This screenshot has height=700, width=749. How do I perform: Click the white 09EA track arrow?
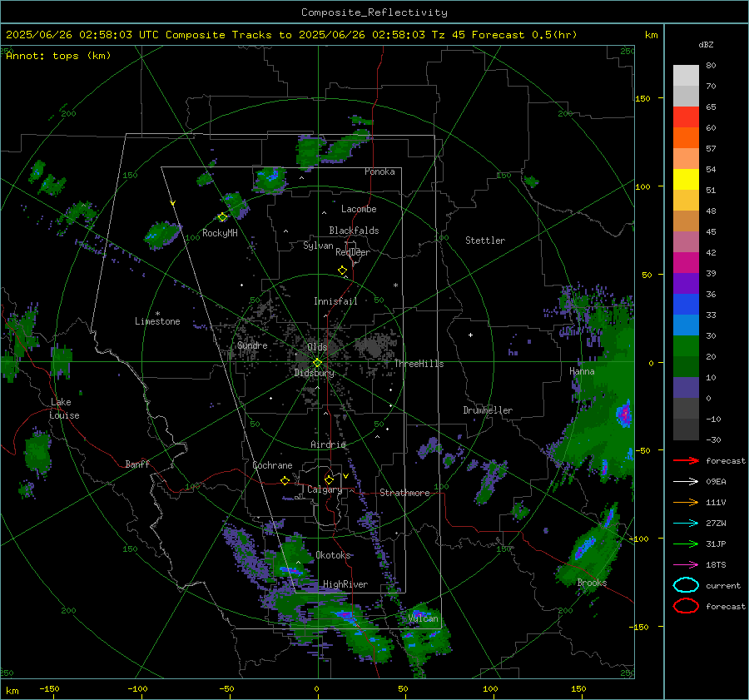[686, 482]
